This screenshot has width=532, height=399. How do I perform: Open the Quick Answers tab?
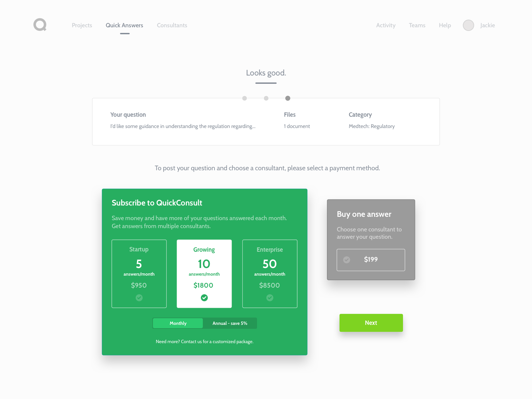point(124,25)
